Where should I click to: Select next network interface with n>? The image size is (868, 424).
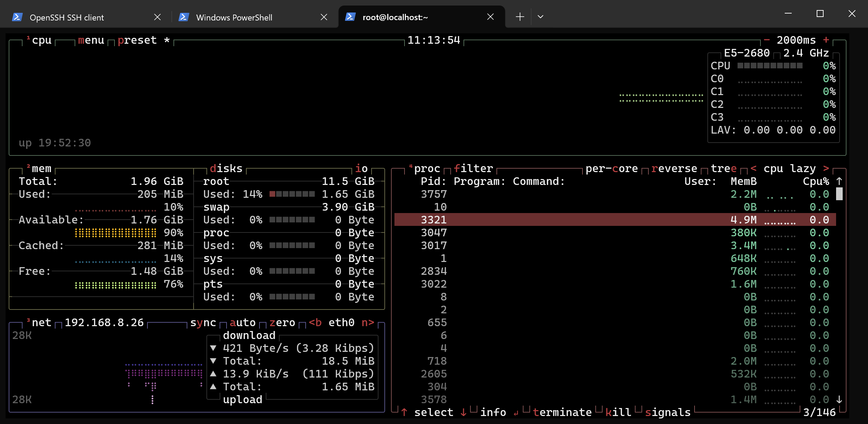pyautogui.click(x=368, y=323)
